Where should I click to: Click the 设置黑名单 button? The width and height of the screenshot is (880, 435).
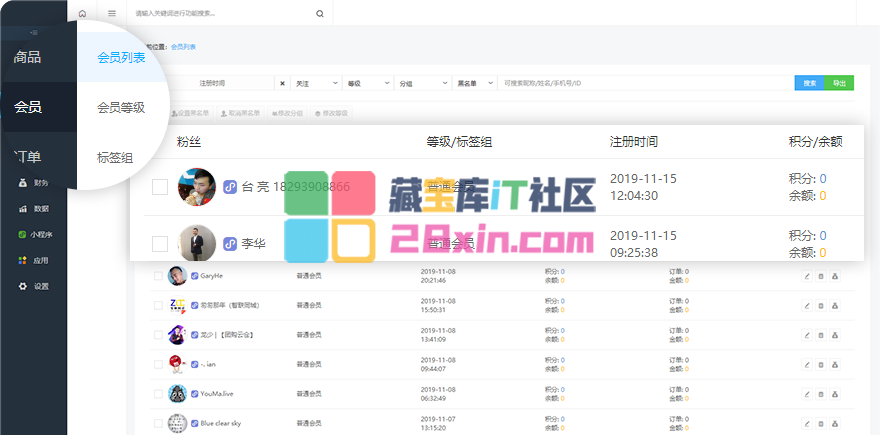pyautogui.click(x=190, y=113)
